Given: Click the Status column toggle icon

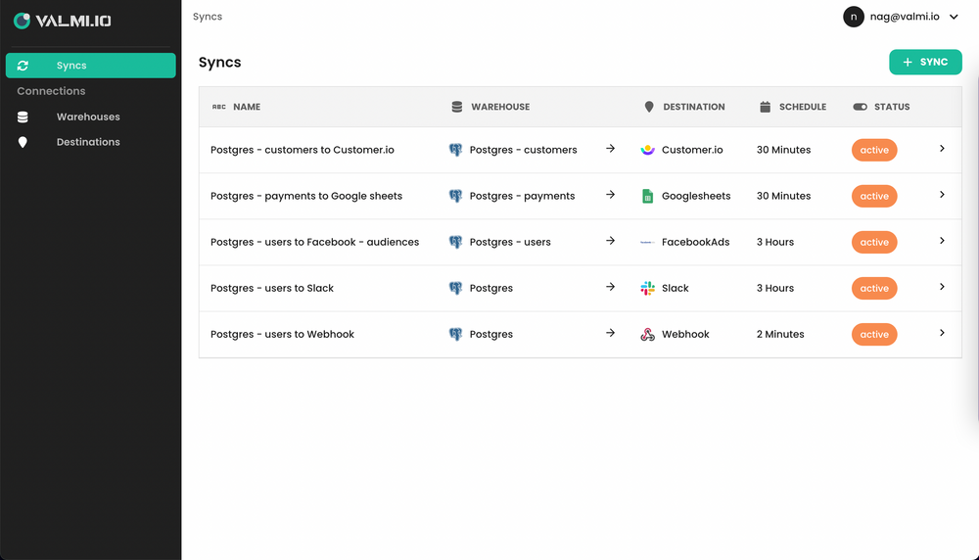Looking at the screenshot, I should click(860, 107).
